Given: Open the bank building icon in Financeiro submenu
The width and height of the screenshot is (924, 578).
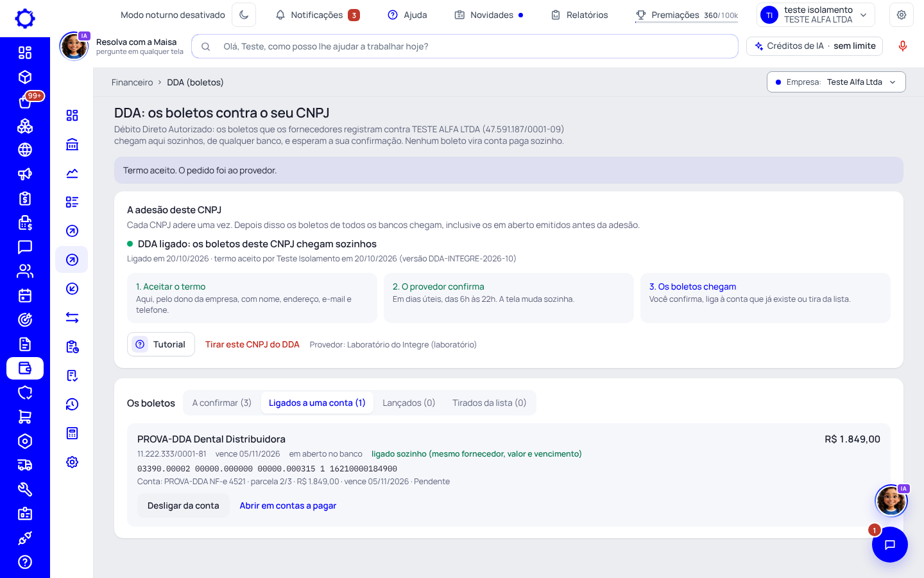Looking at the screenshot, I should tap(72, 144).
